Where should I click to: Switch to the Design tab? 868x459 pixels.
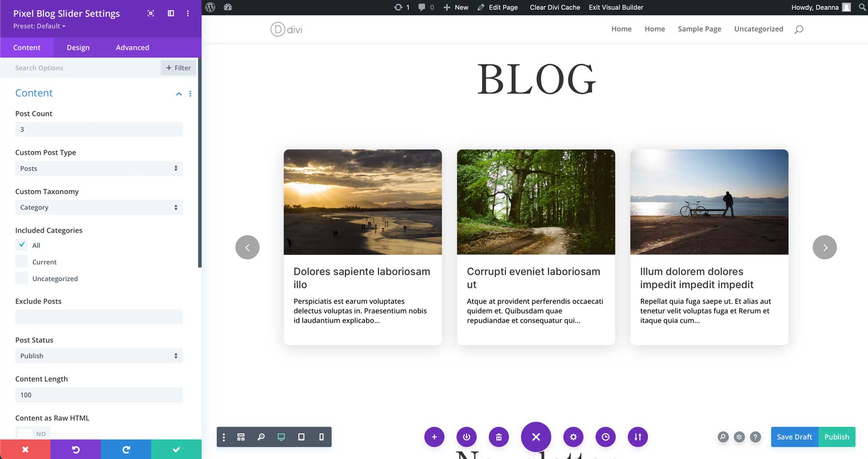(78, 47)
